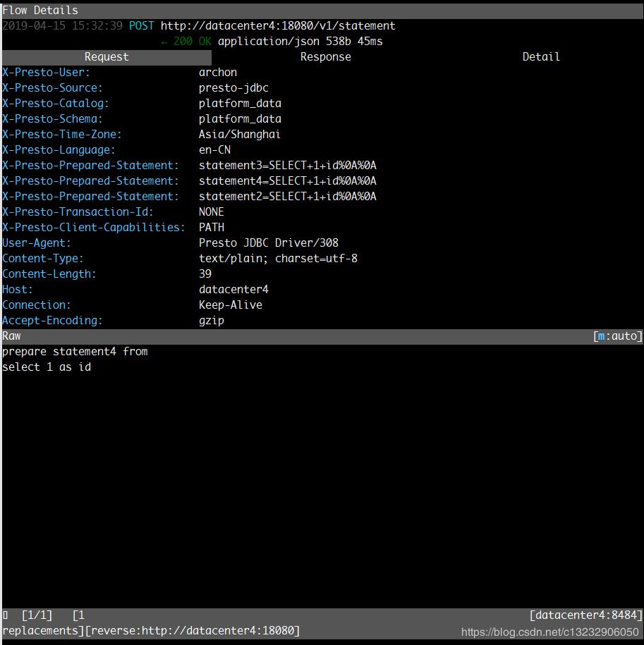Viewport: 644px width, 645px height.
Task: Select the X-Presto-User header label
Action: coord(44,72)
